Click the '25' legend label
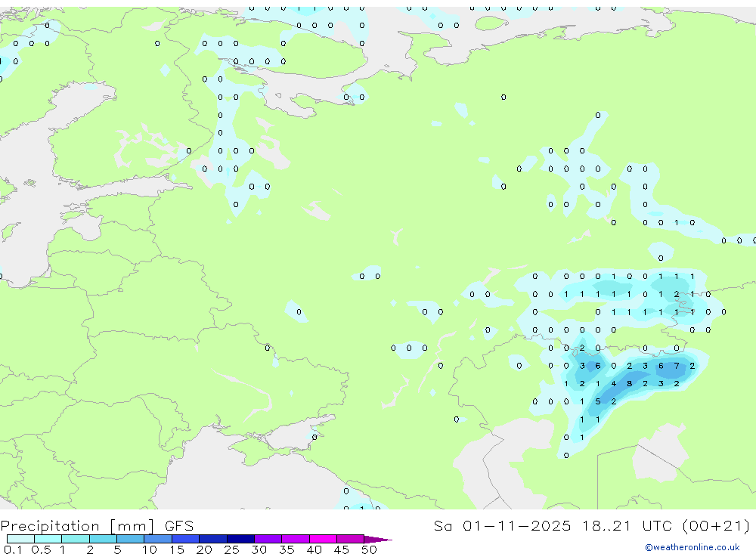Viewport: 756px width, 554px height. tap(231, 549)
